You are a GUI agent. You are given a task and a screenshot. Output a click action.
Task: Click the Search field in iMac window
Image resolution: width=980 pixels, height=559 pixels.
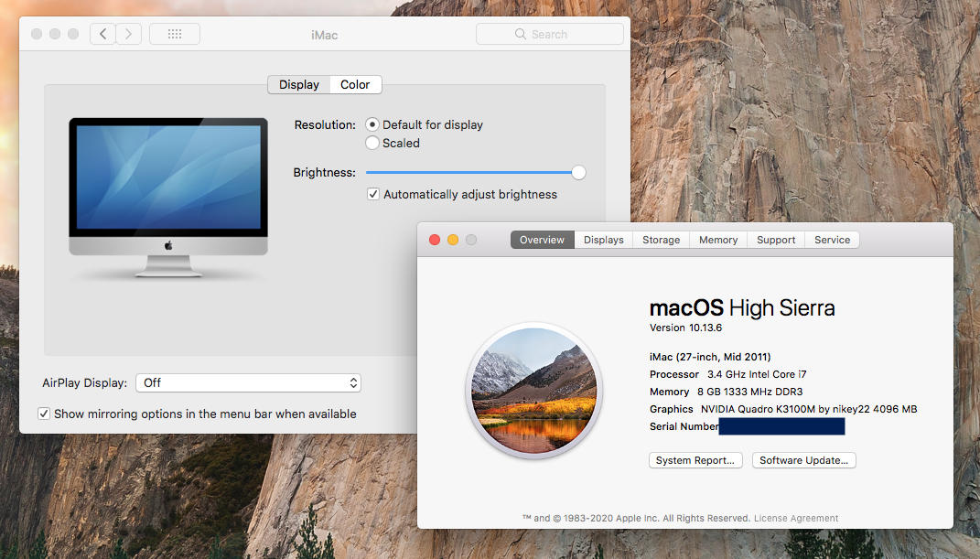[549, 34]
